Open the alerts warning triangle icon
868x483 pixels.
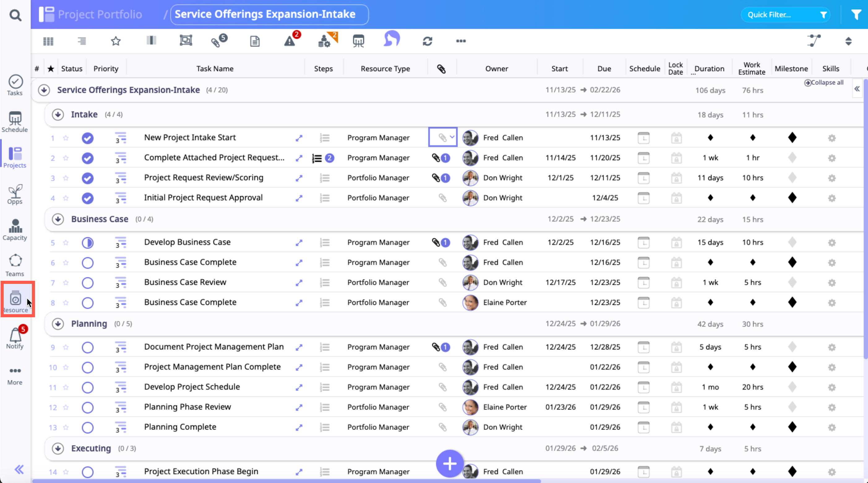290,41
